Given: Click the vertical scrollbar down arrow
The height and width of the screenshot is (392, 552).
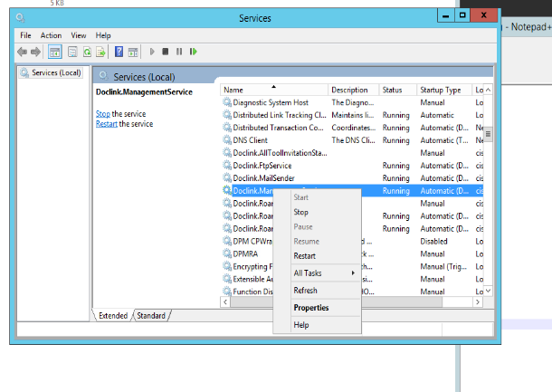Looking at the screenshot, I should tap(489, 292).
